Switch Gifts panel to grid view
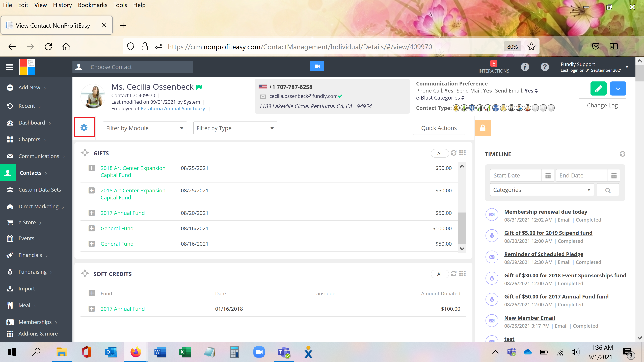Image resolution: width=644 pixels, height=362 pixels. pos(462,153)
